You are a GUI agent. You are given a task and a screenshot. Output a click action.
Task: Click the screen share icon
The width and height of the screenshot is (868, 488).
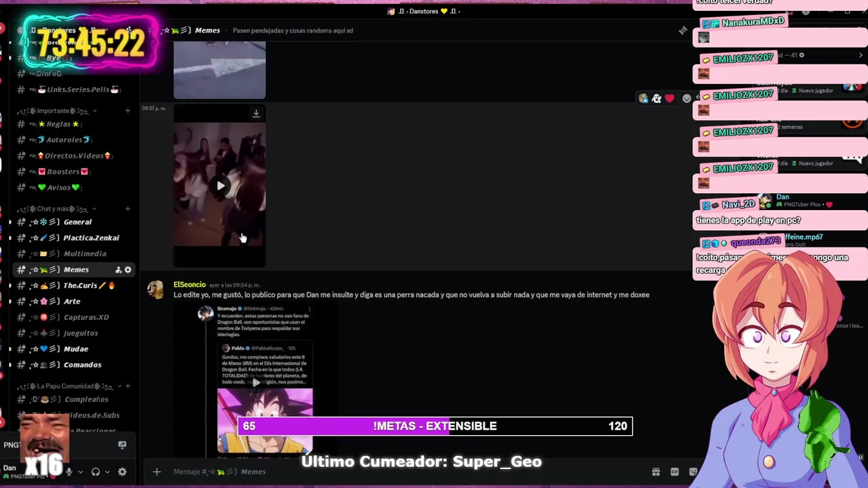point(122,445)
